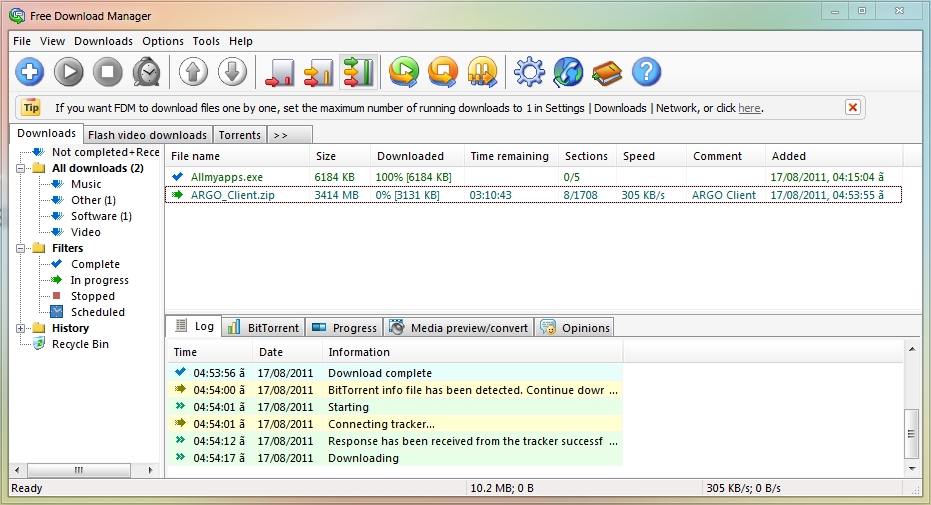Collapse the Filters tree folder
This screenshot has width=931, height=505.
(x=22, y=248)
